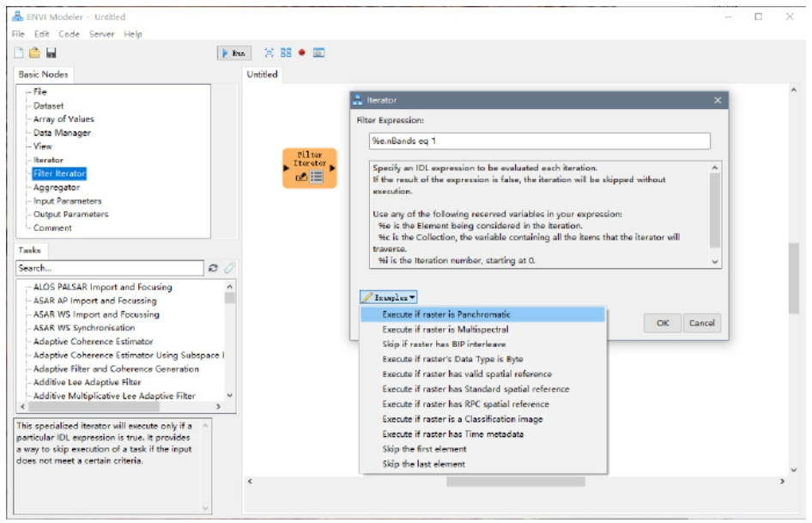Click the refresh icon beside task Search

pyautogui.click(x=213, y=268)
